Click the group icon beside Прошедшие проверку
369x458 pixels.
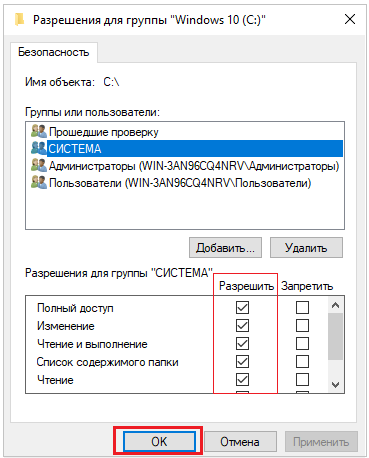tap(39, 131)
